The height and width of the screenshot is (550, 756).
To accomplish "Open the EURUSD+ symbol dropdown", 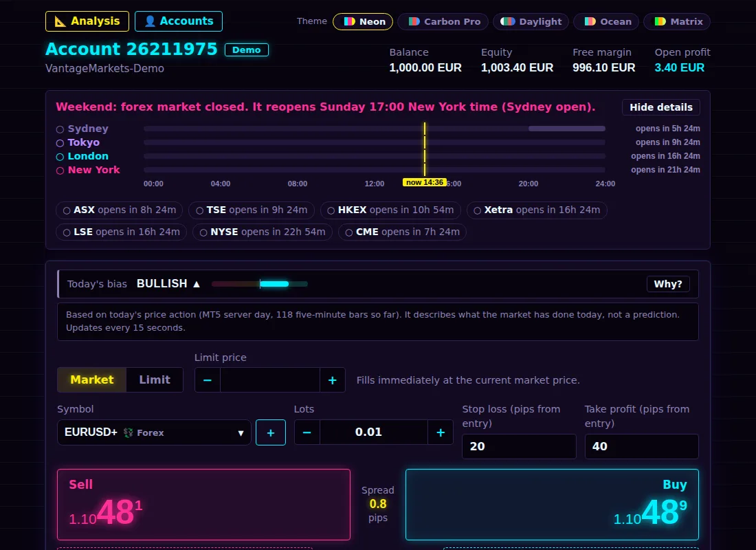I will [154, 432].
